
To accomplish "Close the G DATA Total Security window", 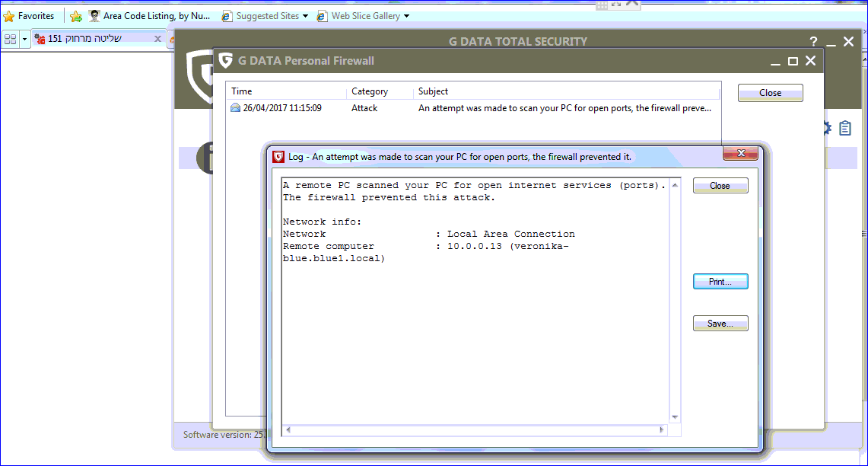I will click(x=849, y=42).
